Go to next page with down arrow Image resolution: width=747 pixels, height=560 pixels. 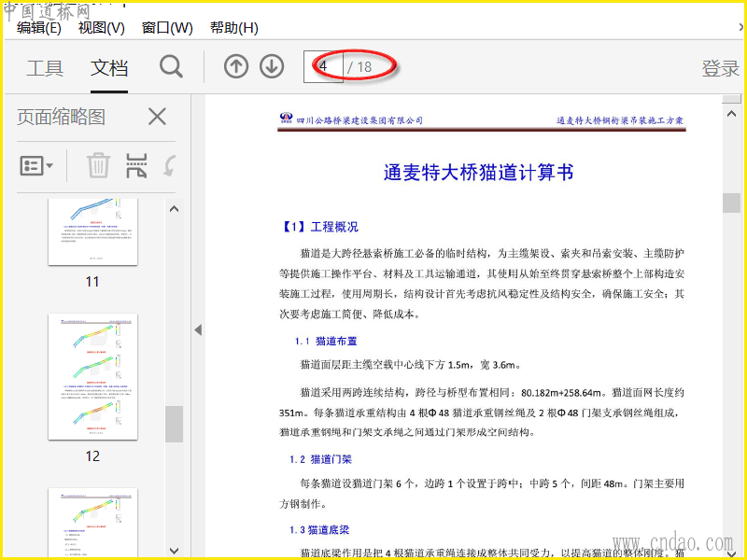point(272,66)
